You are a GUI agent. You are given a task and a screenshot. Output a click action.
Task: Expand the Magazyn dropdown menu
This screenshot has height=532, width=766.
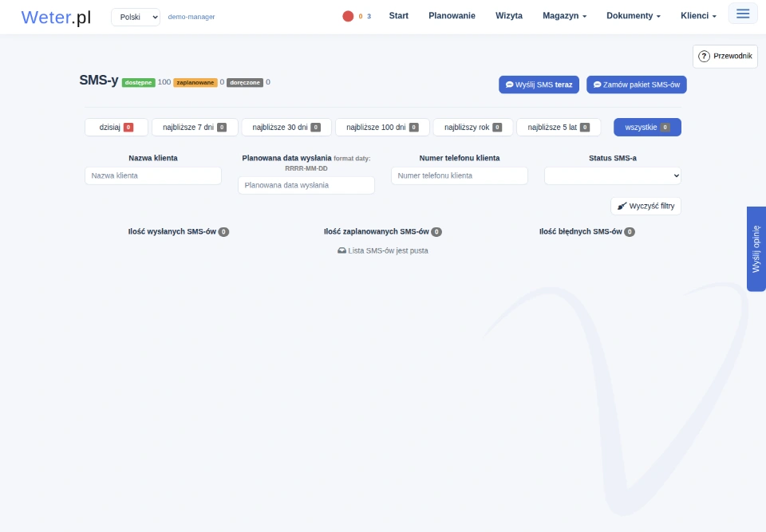(x=564, y=16)
